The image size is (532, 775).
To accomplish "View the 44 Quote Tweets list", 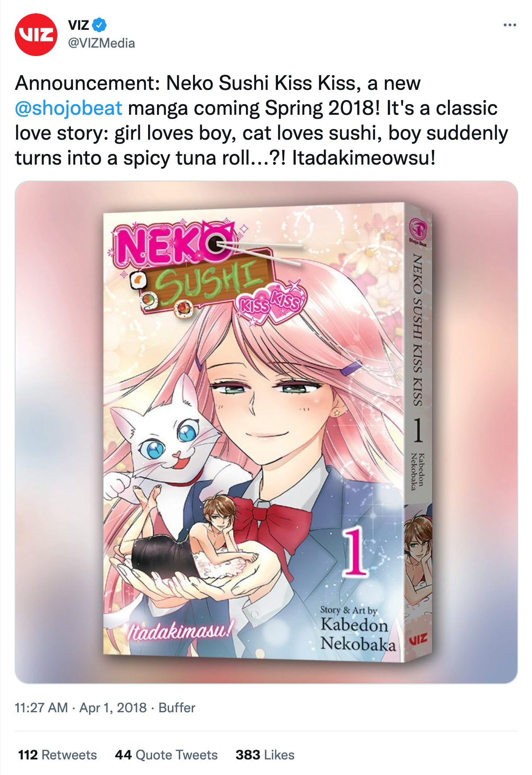I will 166,755.
